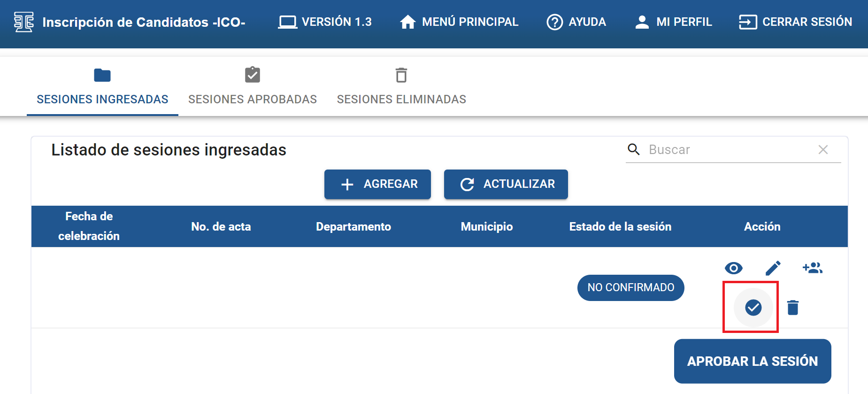The image size is (868, 394).
Task: Click the add candidates people icon
Action: (812, 268)
